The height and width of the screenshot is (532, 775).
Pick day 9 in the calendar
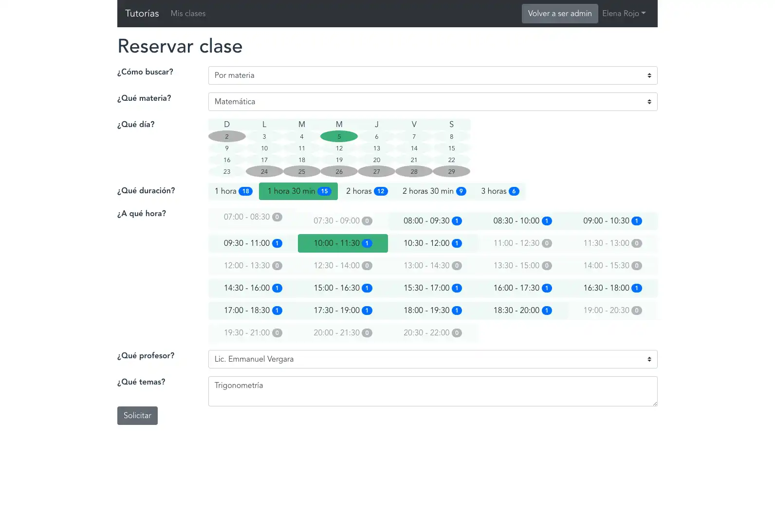[x=227, y=148]
